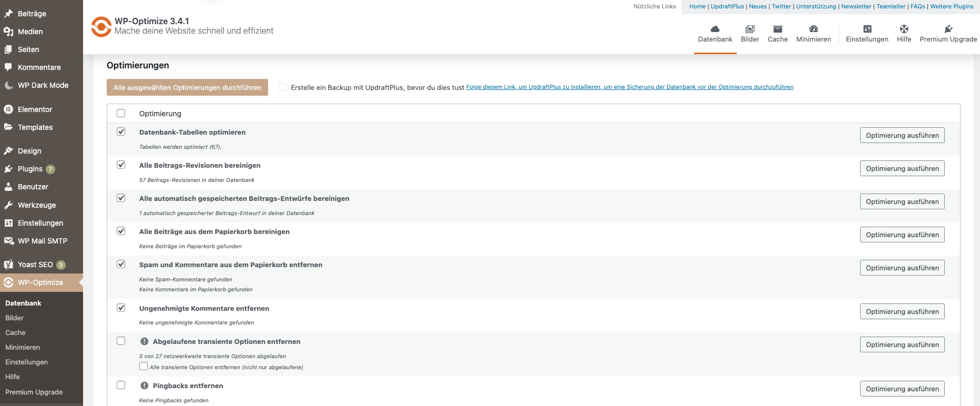Follow the UpdraftPlus installation link

point(629,87)
